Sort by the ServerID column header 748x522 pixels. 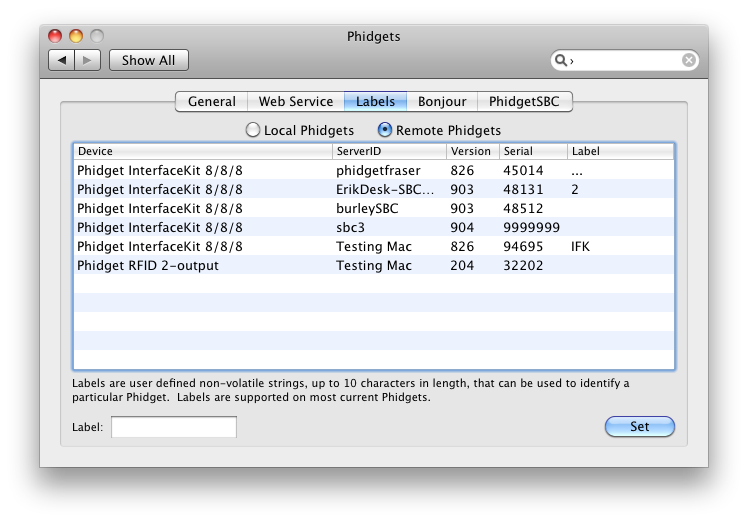point(389,151)
